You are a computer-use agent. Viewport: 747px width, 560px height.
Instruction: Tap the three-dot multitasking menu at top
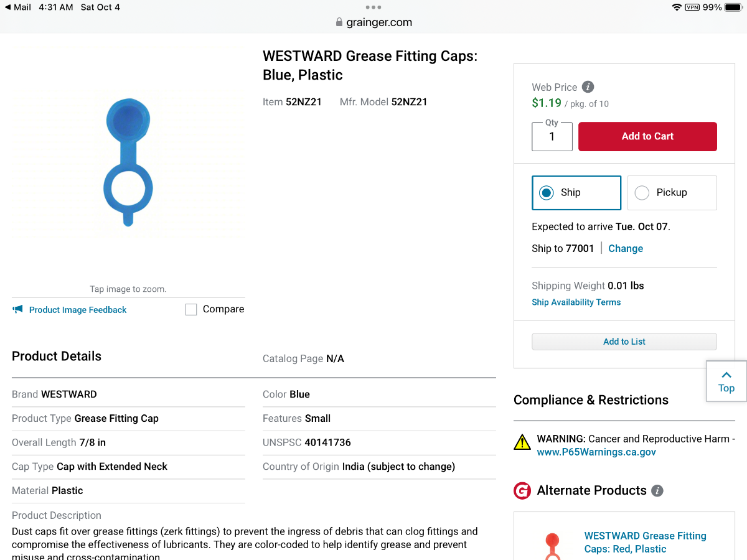pyautogui.click(x=374, y=7)
